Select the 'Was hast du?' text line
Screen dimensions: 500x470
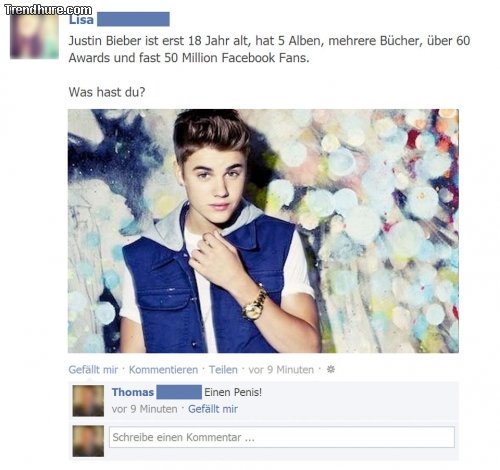click(107, 92)
